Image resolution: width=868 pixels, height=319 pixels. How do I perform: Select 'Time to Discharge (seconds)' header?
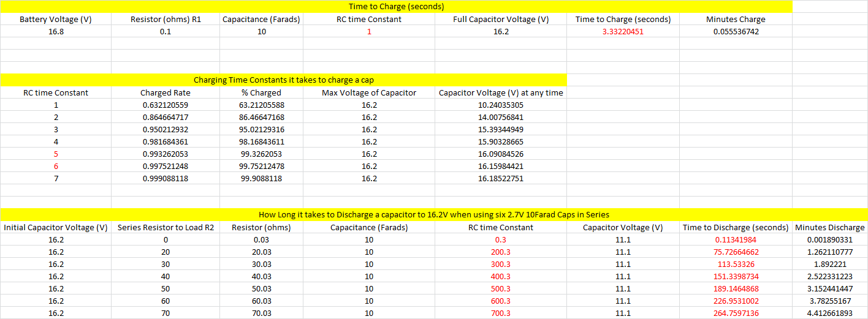736,227
